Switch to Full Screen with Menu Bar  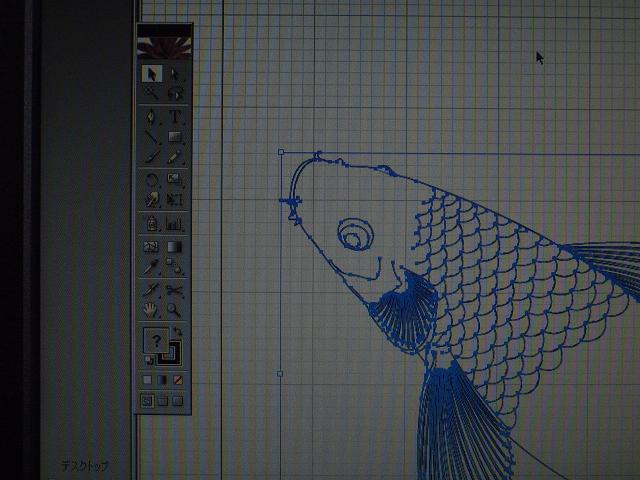click(x=162, y=401)
